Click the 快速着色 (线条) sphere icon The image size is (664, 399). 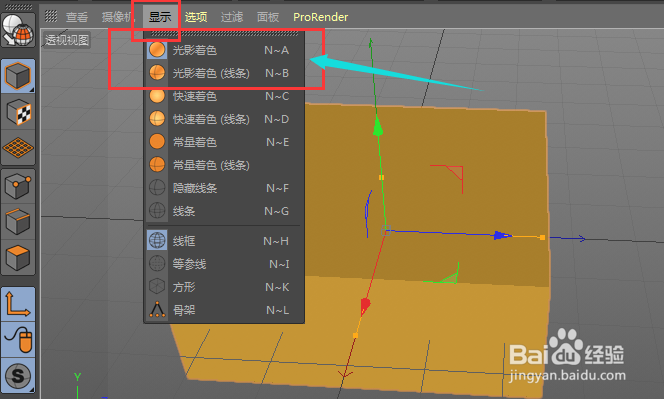[x=157, y=119]
